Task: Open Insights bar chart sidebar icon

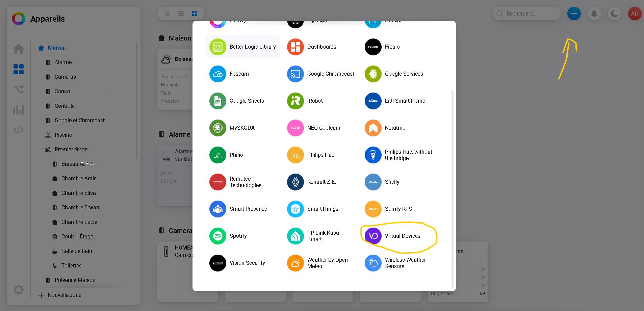Action: [19, 110]
